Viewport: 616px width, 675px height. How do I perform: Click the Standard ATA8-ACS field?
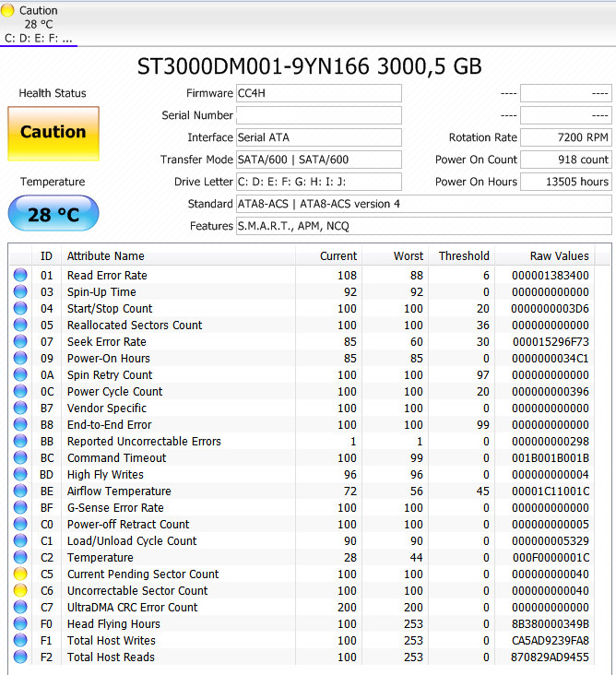[x=423, y=204]
